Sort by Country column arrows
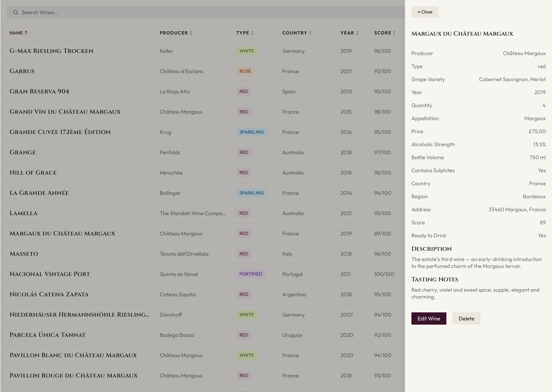Image resolution: width=552 pixels, height=392 pixels. coord(310,33)
